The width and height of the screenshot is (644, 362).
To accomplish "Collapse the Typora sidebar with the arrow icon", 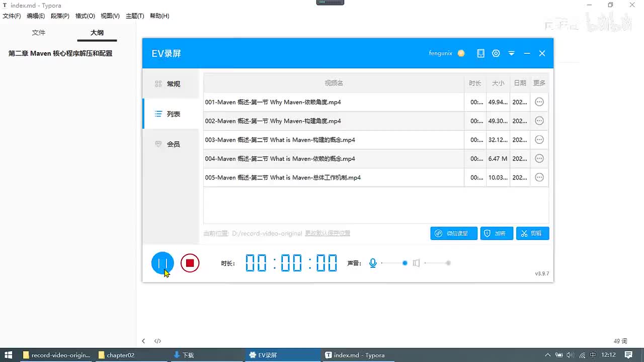I will (143, 341).
